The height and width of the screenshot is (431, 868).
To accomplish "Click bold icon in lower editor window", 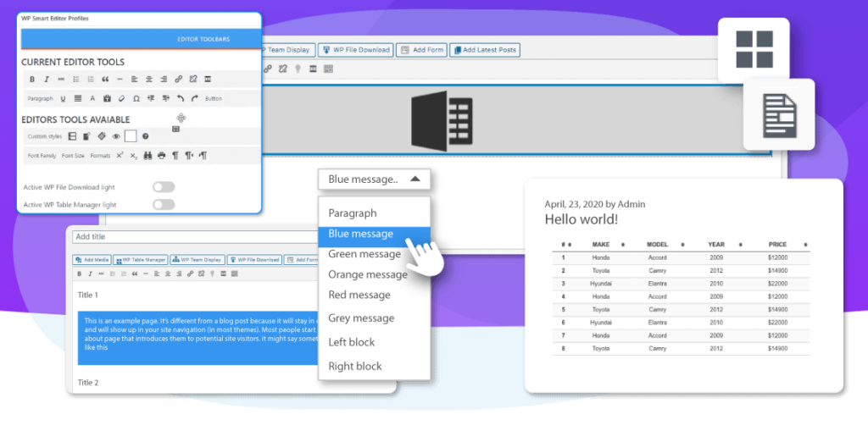I will [79, 274].
